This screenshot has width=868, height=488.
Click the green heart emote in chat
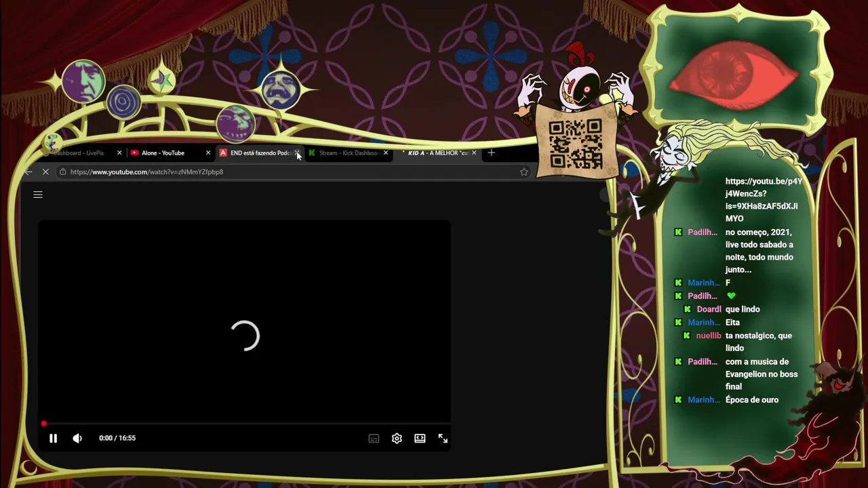coord(730,296)
